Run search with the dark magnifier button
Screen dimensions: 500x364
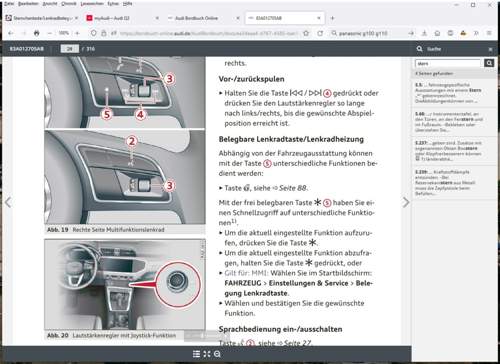[489, 63]
